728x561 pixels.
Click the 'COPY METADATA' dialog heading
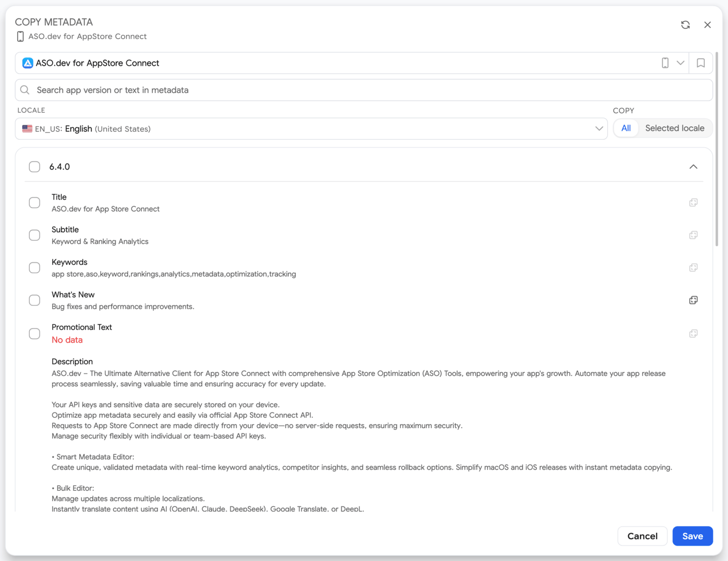(54, 22)
